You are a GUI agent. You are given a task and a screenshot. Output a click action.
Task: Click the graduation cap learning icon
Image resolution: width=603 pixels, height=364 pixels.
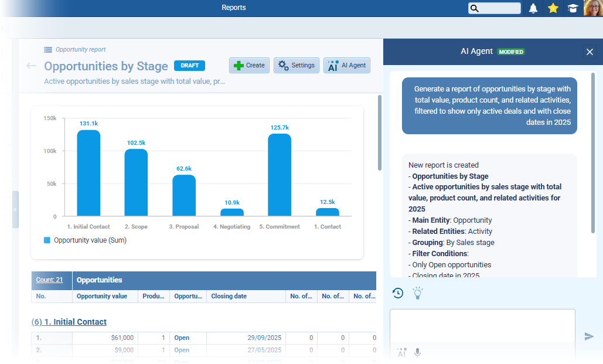click(x=572, y=8)
